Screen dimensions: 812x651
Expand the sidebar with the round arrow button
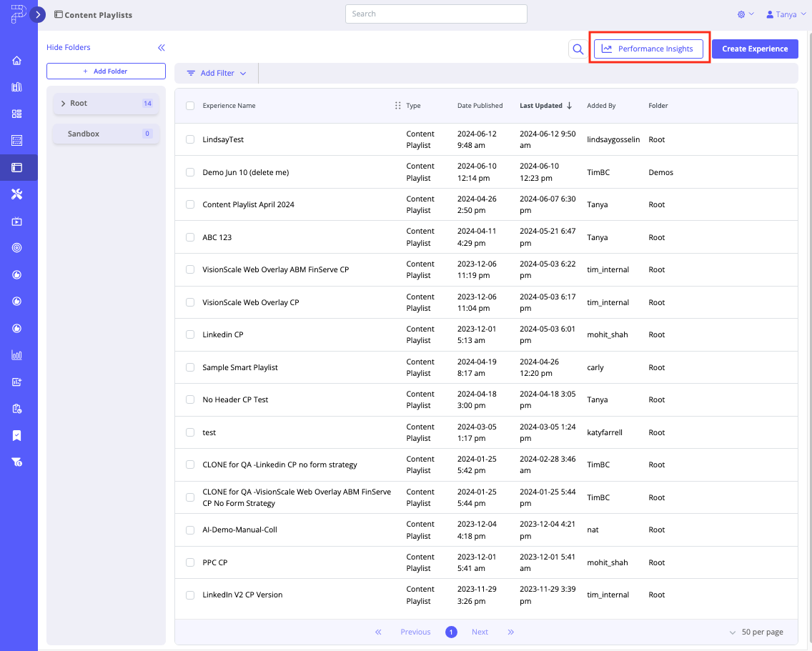[x=38, y=14]
